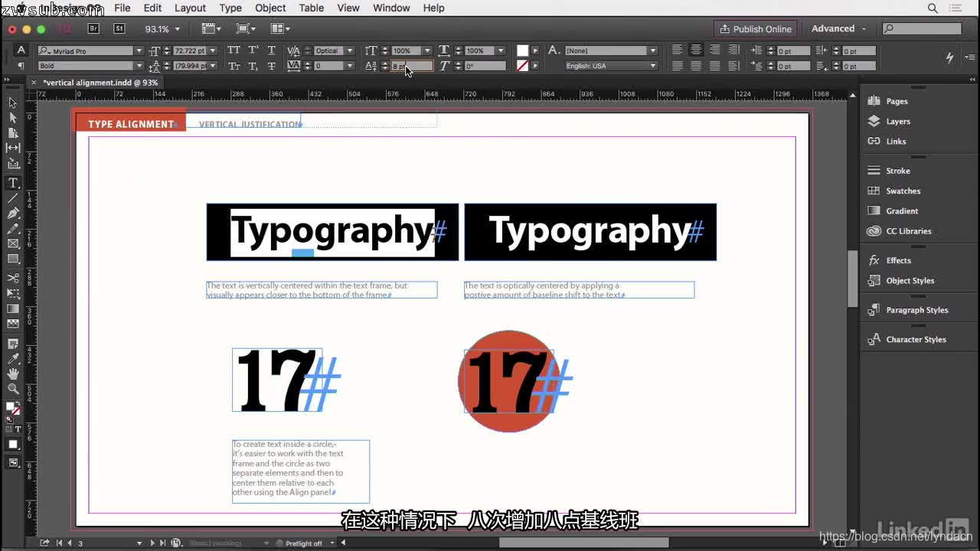
Task: Select the Type tool
Action: coord(13,182)
